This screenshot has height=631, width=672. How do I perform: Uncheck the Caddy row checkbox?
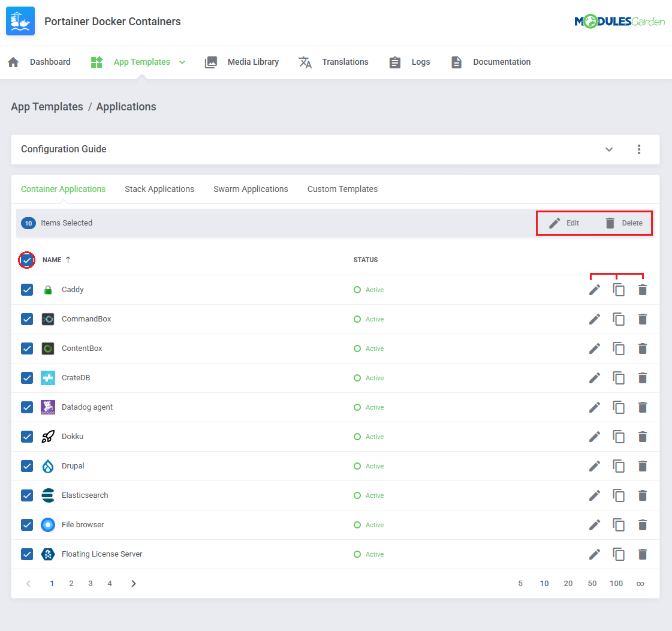[x=27, y=290]
